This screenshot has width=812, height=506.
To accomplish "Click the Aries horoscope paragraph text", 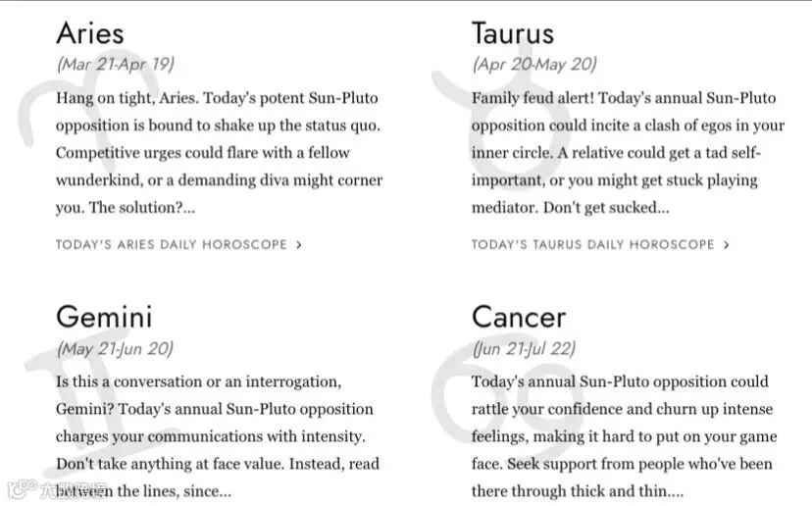I will point(219,153).
